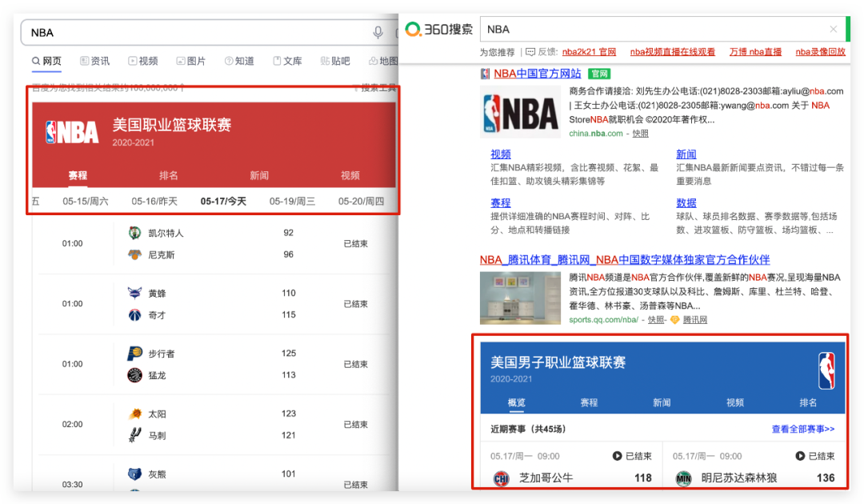864x504 pixels.
Task: Click 已结束 status for 黄蜂 vs 奇才
Action: click(356, 304)
